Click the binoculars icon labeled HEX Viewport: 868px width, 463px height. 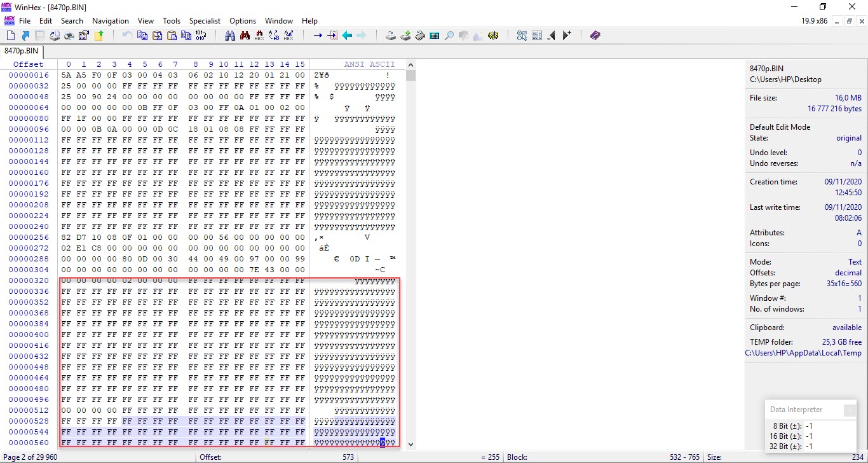point(259,36)
